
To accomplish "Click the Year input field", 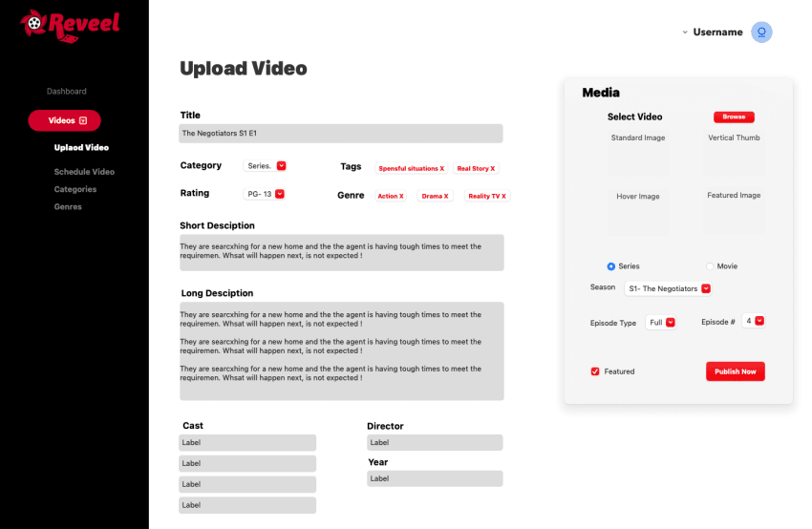I will (435, 478).
